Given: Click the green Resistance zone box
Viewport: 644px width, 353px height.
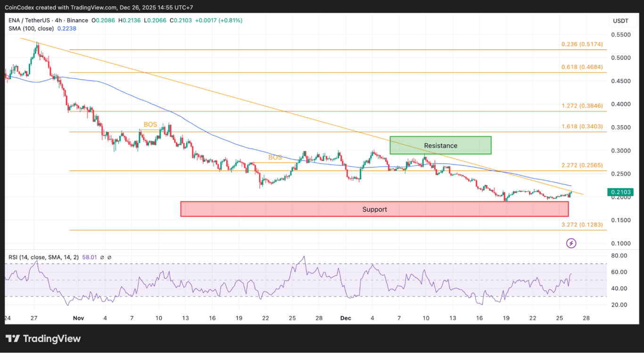Looking at the screenshot, I should 440,145.
